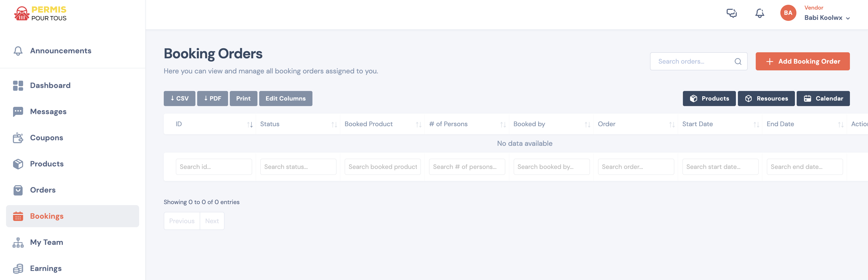The width and height of the screenshot is (868, 280).
Task: Sort by # of Persons column arrows
Action: point(503,124)
